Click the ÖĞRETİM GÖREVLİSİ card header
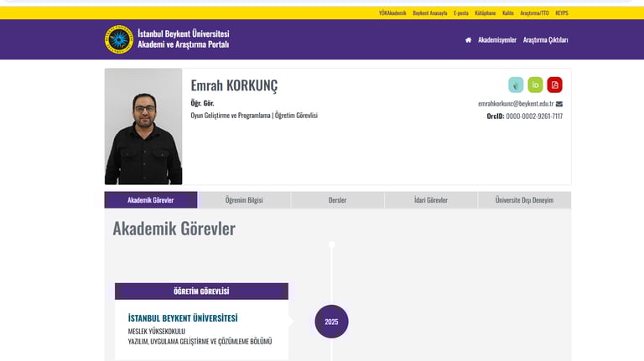Viewport: 644px width, 361px height. [201, 291]
